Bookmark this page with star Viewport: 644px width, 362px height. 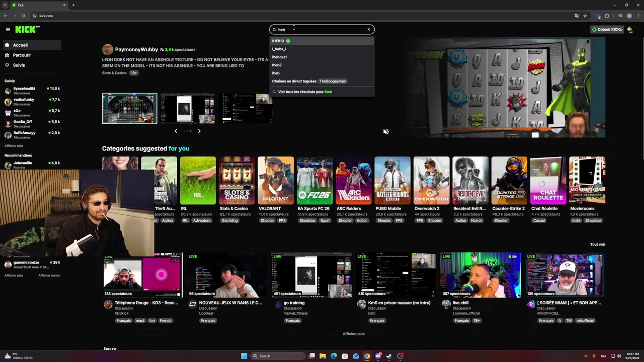pyautogui.click(x=585, y=16)
